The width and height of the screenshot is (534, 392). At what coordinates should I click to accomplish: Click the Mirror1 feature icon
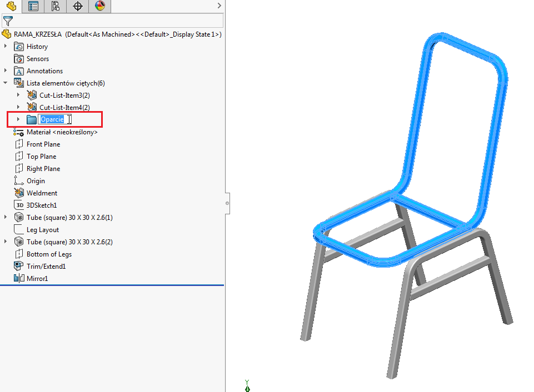click(x=19, y=278)
